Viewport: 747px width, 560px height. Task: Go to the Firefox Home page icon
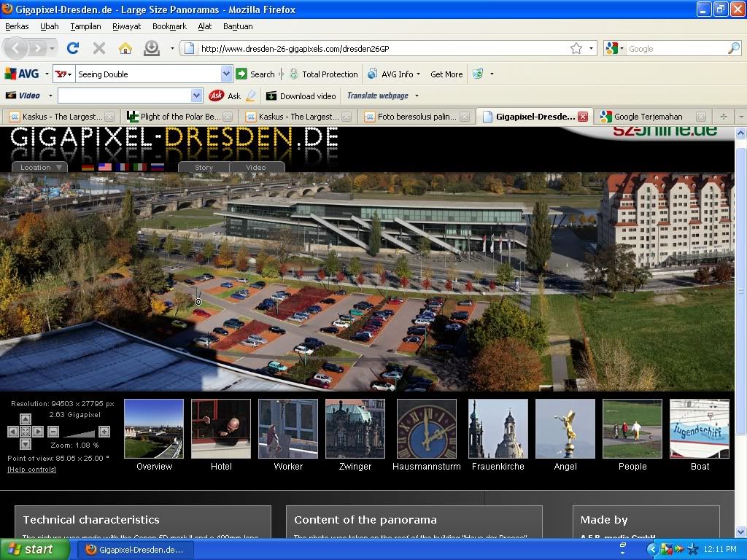tap(125, 48)
